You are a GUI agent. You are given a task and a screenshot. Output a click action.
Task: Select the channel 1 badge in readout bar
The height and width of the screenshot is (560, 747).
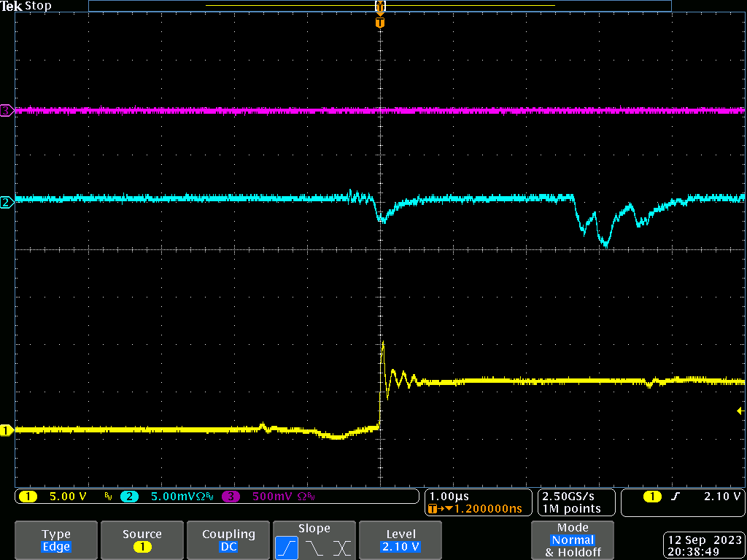coord(28,497)
